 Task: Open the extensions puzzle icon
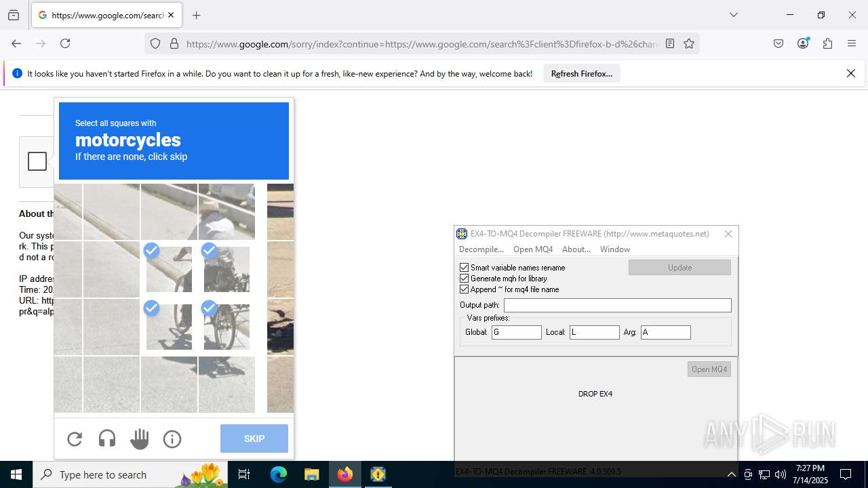[827, 43]
